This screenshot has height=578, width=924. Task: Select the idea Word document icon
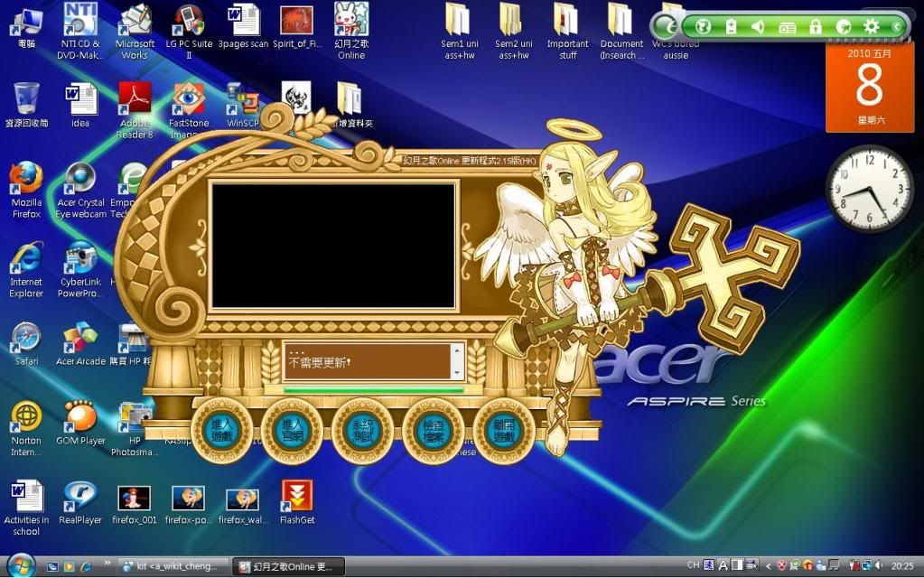[80, 106]
